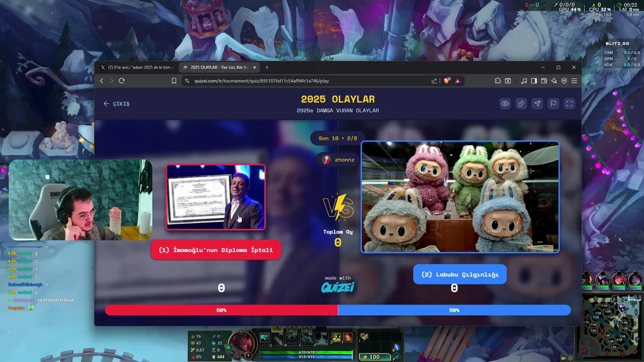Open the zhonnz creator profile chip
The height and width of the screenshot is (362, 644).
(x=339, y=159)
